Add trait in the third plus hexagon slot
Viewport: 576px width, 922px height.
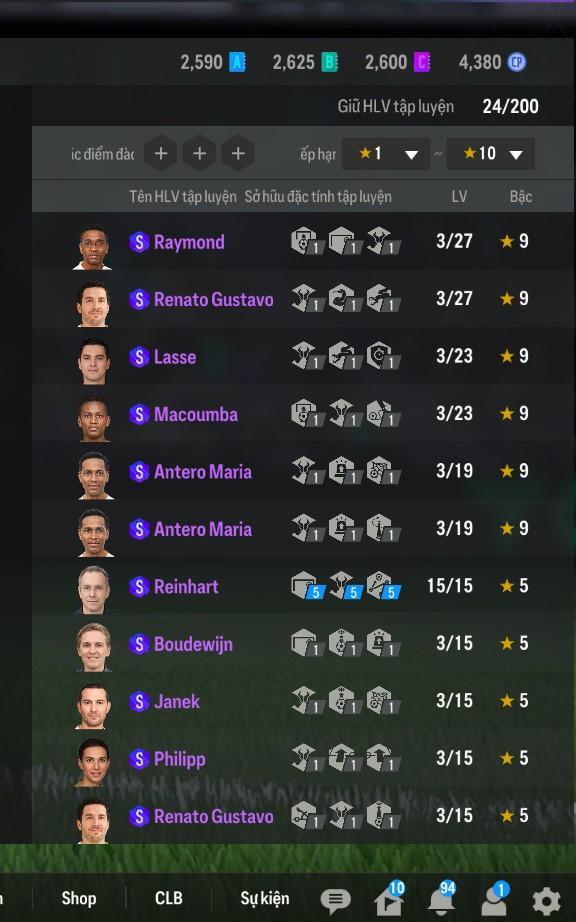pos(238,153)
